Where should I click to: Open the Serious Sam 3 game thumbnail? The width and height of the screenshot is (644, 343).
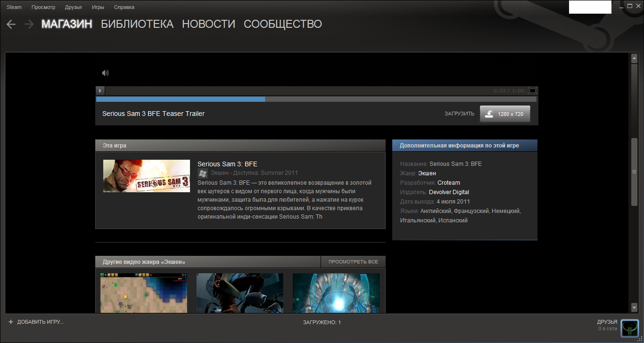tap(147, 176)
